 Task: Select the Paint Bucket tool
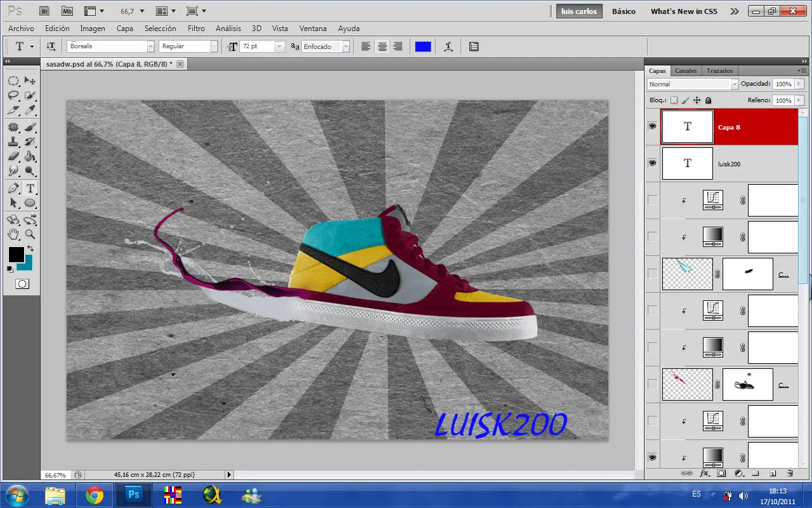(30, 156)
